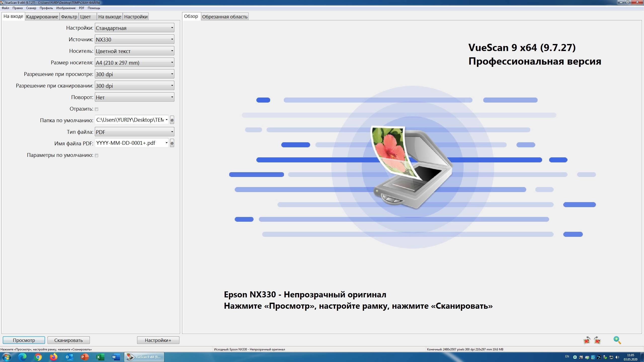
Task: Open the Профиль menu
Action: click(46, 8)
